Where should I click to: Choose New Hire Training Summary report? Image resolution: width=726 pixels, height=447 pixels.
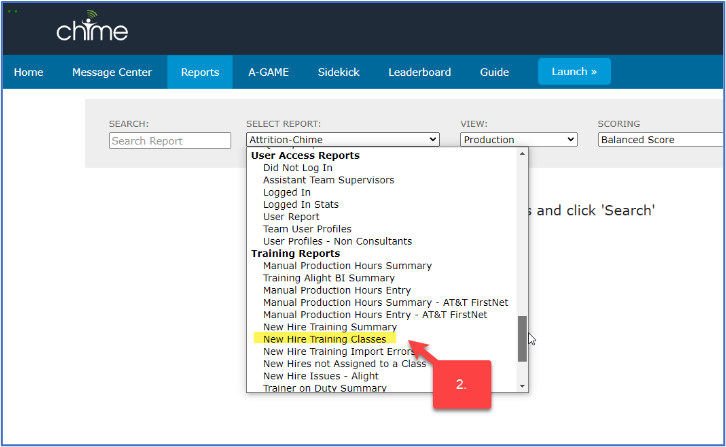tap(329, 327)
